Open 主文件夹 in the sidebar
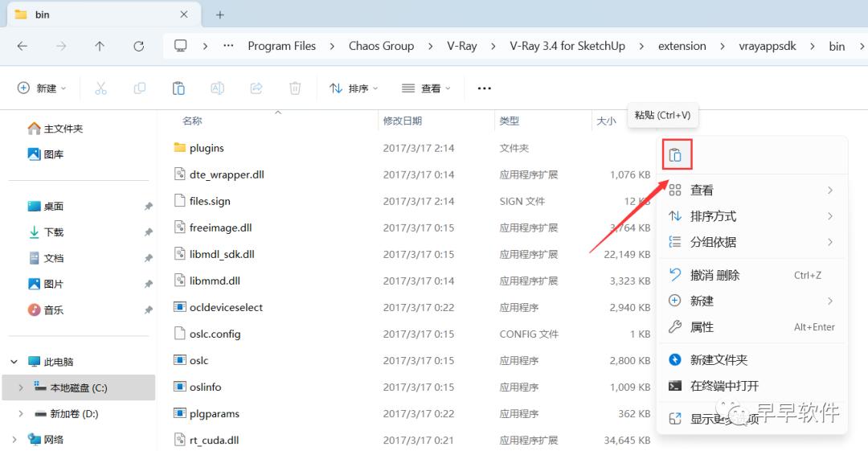This screenshot has height=451, width=868. point(55,129)
